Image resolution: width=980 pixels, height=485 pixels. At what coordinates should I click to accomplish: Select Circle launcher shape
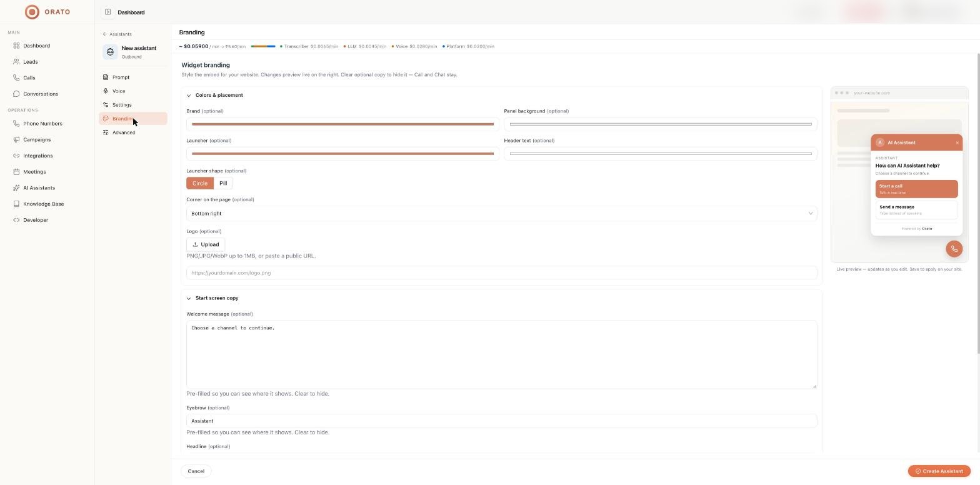(200, 183)
